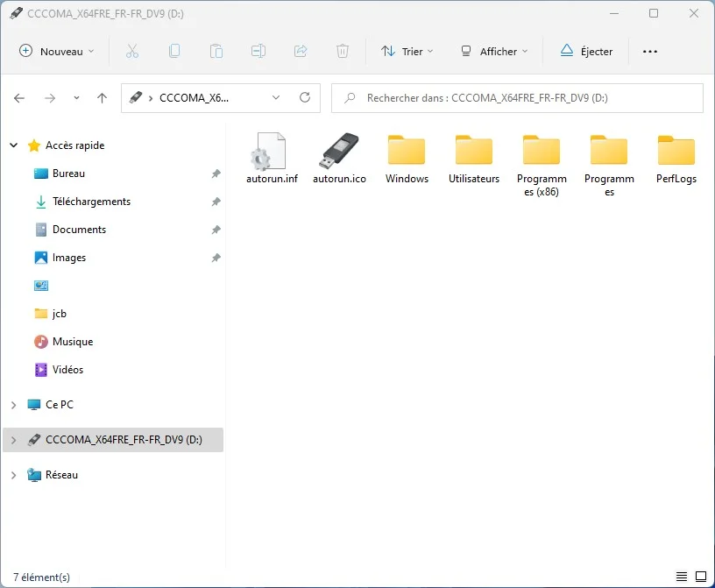Image resolution: width=715 pixels, height=588 pixels.
Task: Click the Cut icon in the toolbar
Action: click(x=132, y=51)
